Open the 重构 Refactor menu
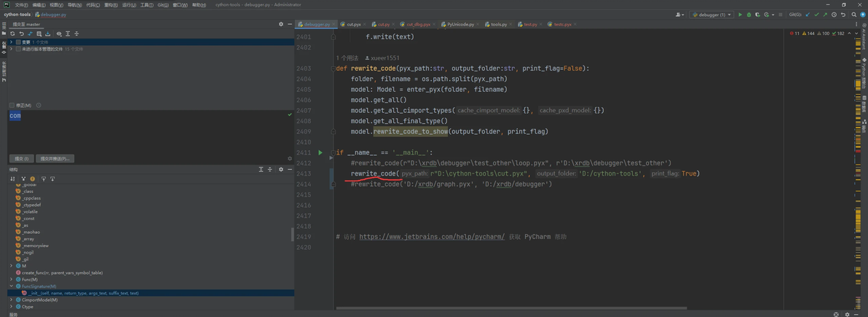The image size is (868, 317). [111, 4]
